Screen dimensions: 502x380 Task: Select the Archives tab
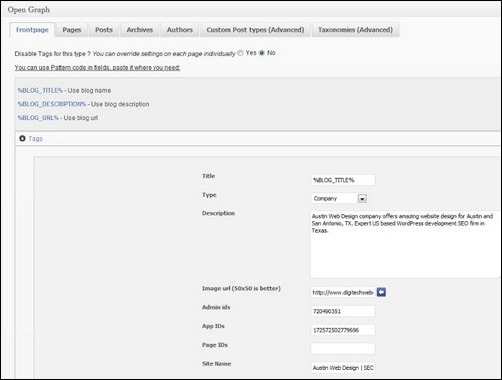(x=140, y=30)
